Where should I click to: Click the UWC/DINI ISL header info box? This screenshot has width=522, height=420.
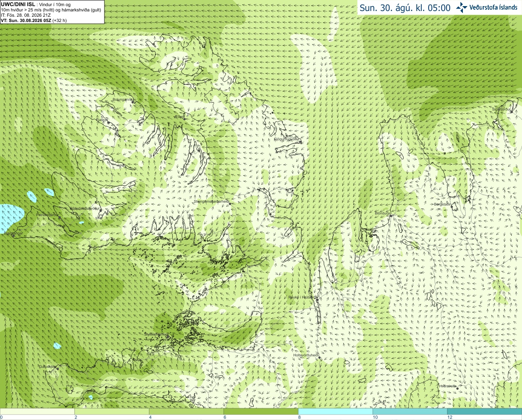[x=52, y=12]
